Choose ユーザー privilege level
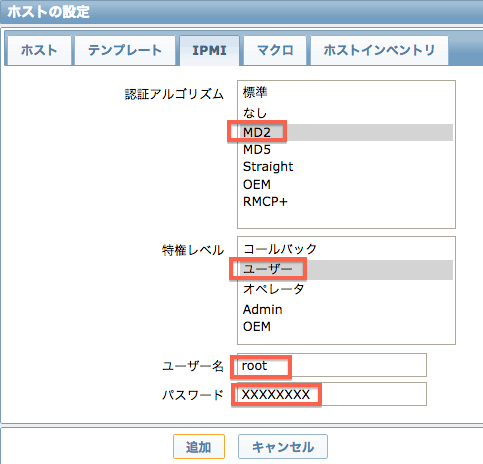 click(346, 269)
